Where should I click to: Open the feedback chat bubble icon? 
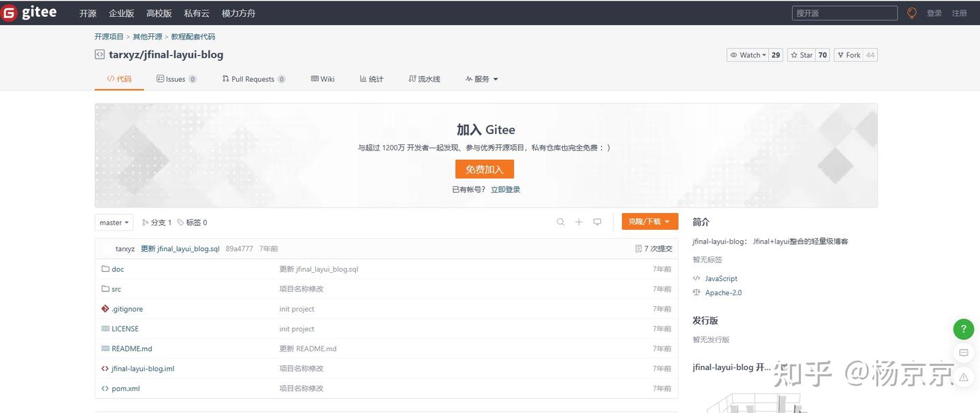click(x=962, y=352)
